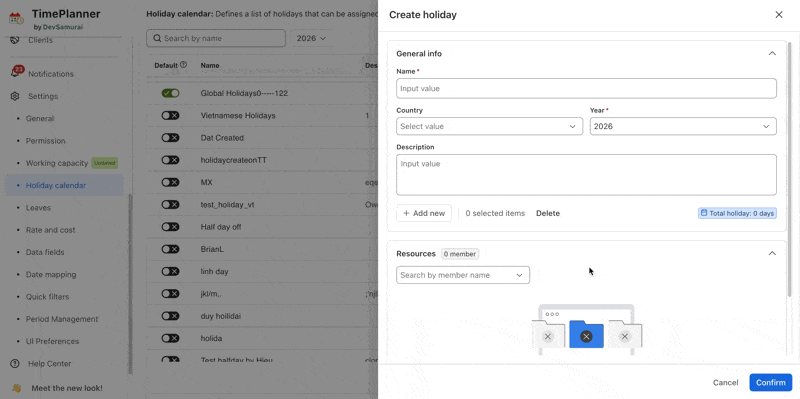
Task: Open the Country dropdown
Action: (x=489, y=126)
